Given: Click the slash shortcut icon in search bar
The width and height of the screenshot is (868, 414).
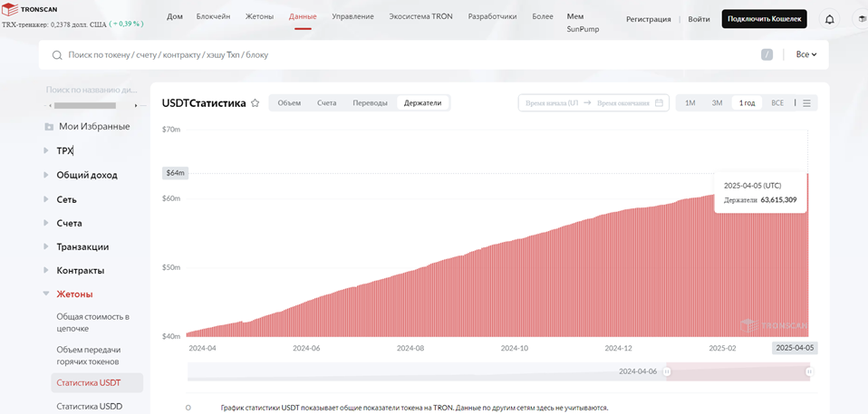Looking at the screenshot, I should click(767, 54).
